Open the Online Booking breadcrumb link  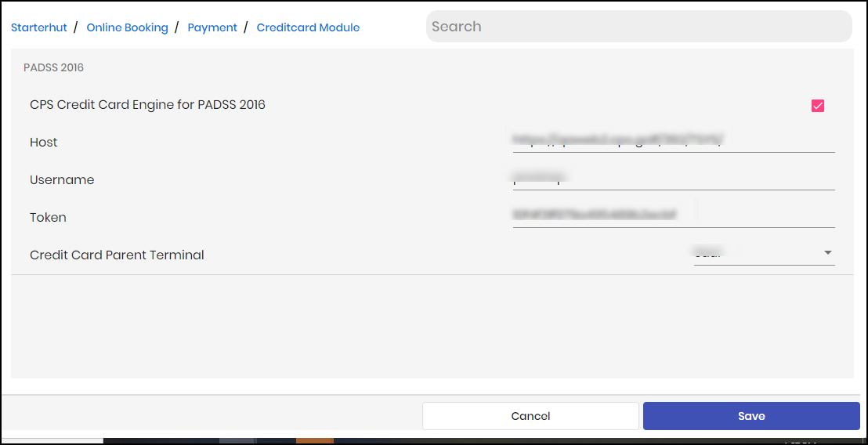coord(128,27)
